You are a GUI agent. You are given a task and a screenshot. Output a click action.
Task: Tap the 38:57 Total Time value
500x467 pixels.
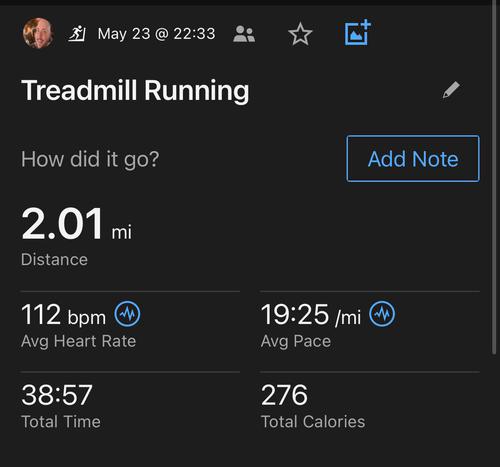pos(57,395)
